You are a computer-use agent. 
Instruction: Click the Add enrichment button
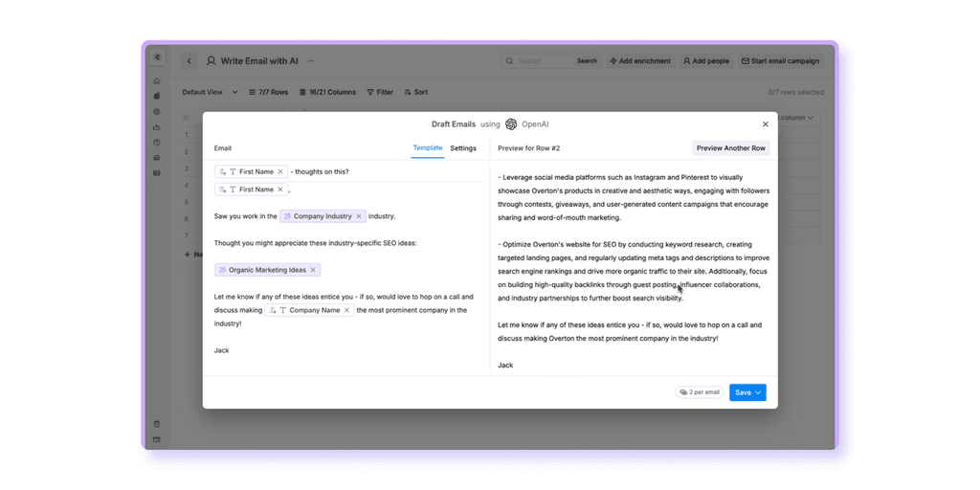coord(640,61)
